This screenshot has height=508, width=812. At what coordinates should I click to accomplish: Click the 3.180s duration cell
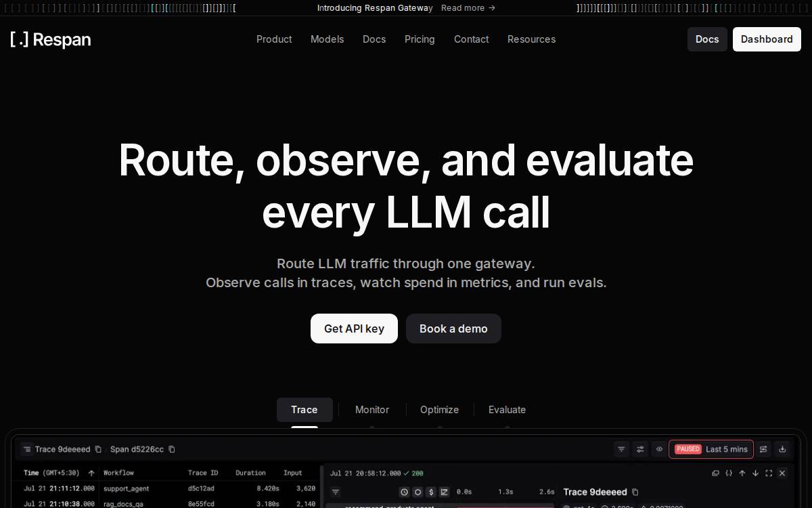tap(268, 504)
